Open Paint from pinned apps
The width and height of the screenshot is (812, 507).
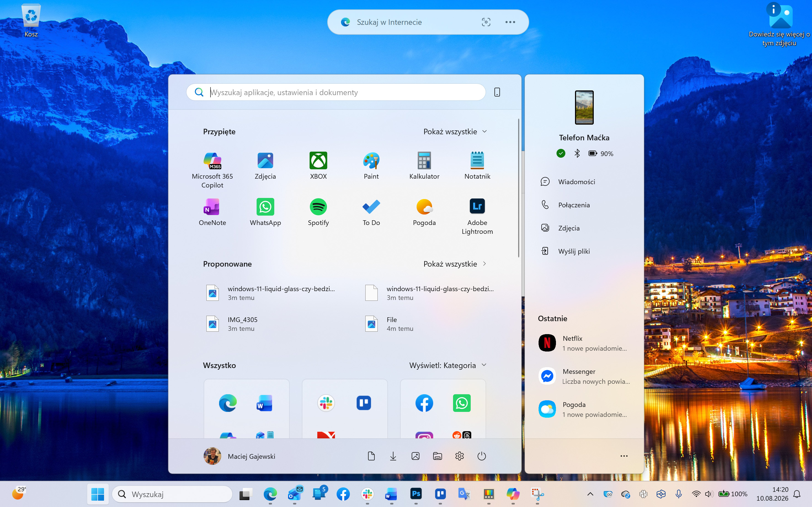[x=371, y=166]
